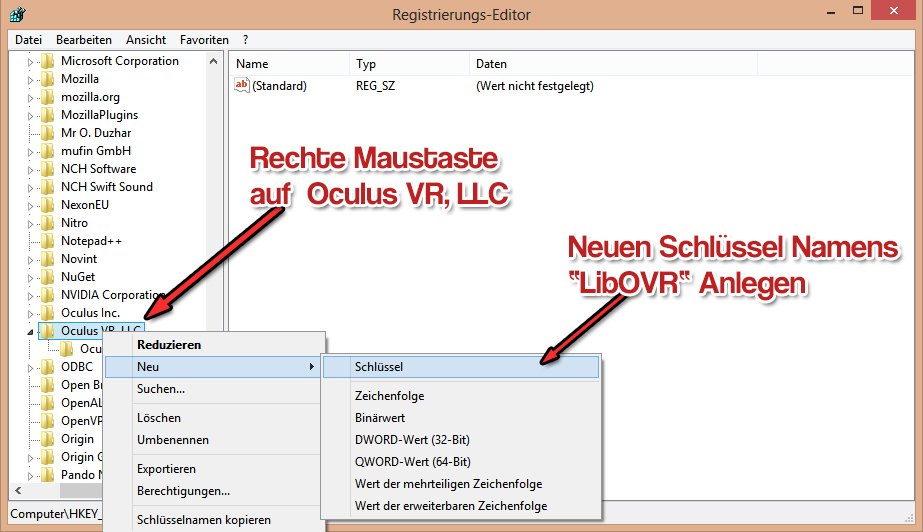Choose Berechtigungen... in the context menu

pyautogui.click(x=213, y=491)
